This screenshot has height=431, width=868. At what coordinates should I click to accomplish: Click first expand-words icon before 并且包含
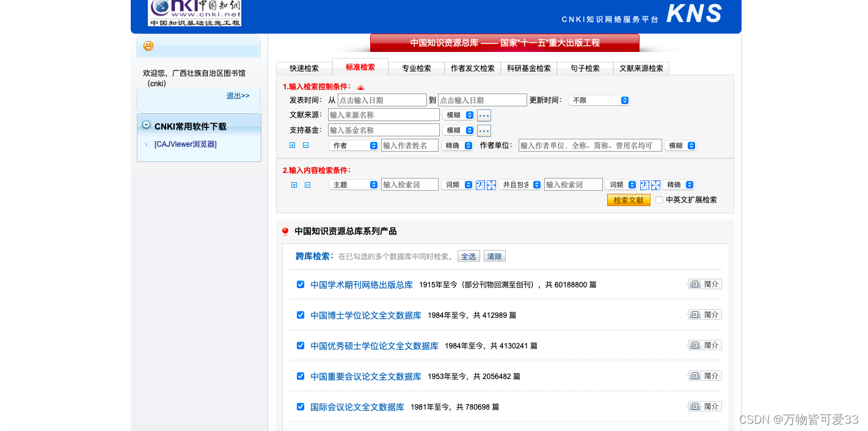(x=491, y=185)
